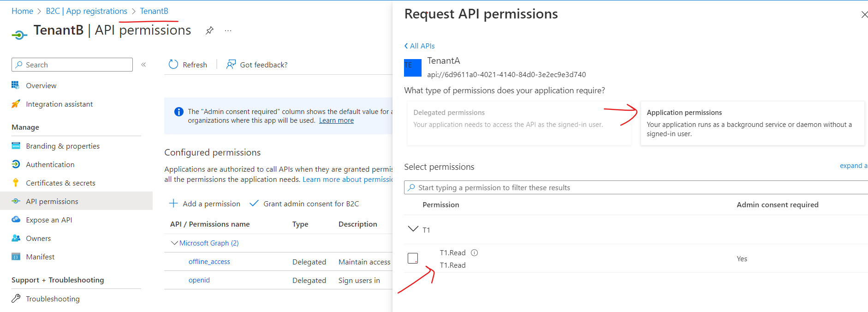Close the Request API permissions panel
This screenshot has width=868, height=312.
click(864, 15)
